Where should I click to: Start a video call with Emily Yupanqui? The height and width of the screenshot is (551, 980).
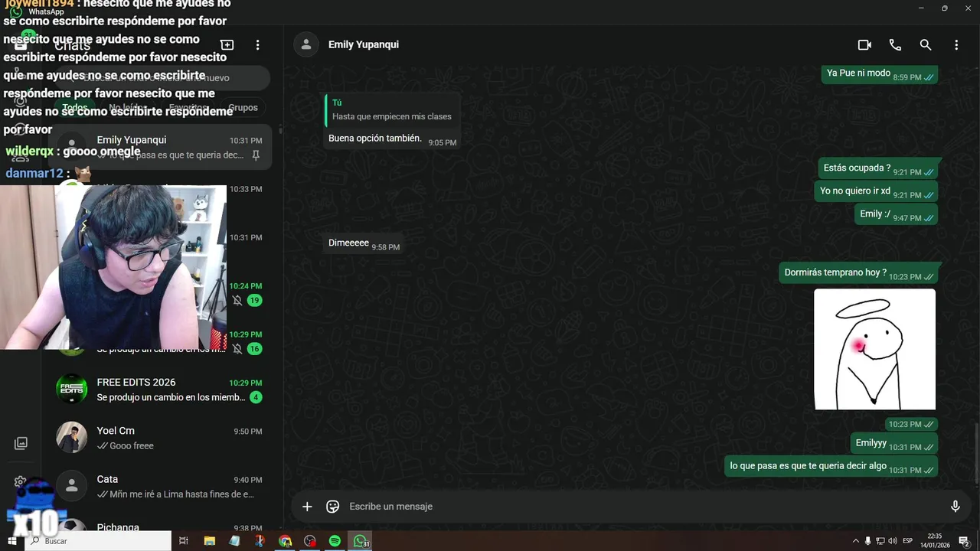864,45
